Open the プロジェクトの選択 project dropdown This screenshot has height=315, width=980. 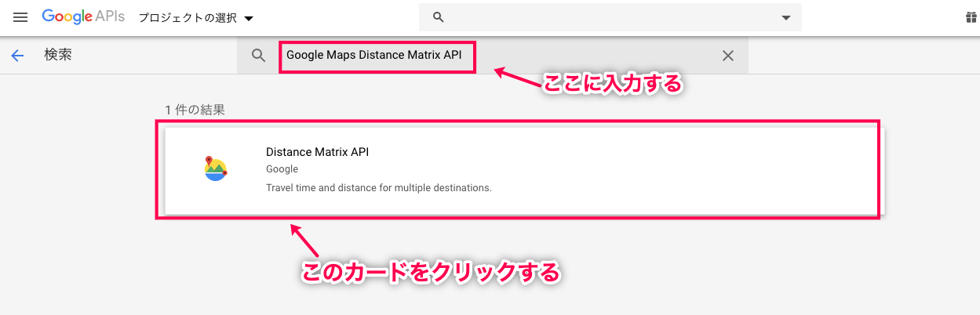[x=196, y=18]
